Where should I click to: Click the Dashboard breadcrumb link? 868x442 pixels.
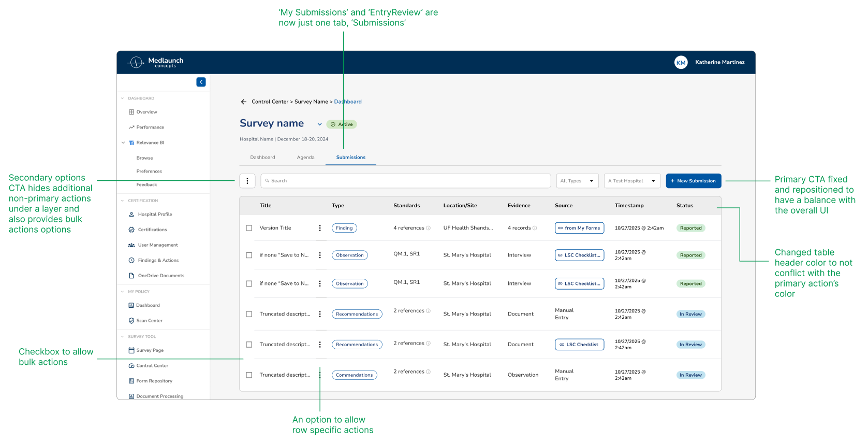pos(348,102)
